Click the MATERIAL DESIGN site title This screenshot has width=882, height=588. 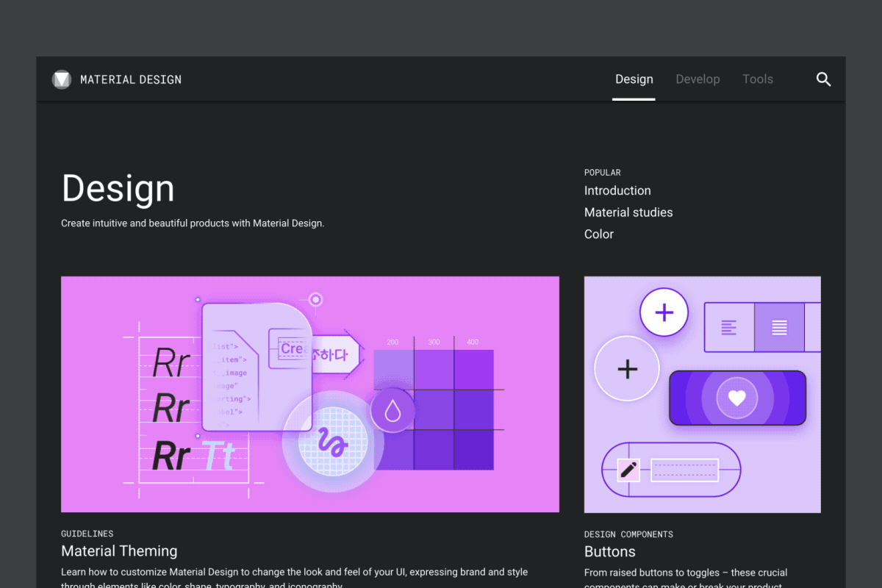[x=131, y=79]
